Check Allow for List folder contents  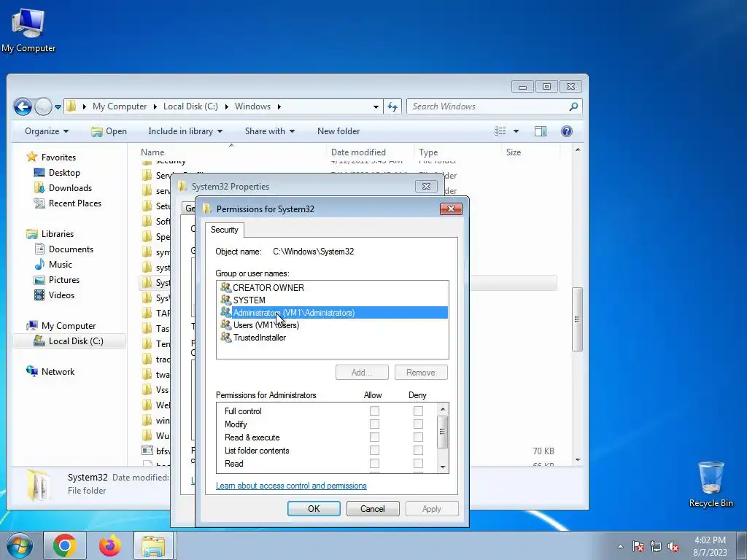[374, 450]
